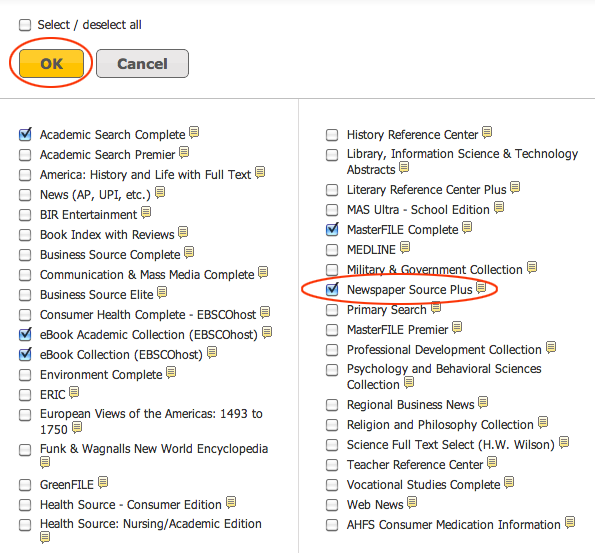Open note icon for Consumer Health Complete

265,312
